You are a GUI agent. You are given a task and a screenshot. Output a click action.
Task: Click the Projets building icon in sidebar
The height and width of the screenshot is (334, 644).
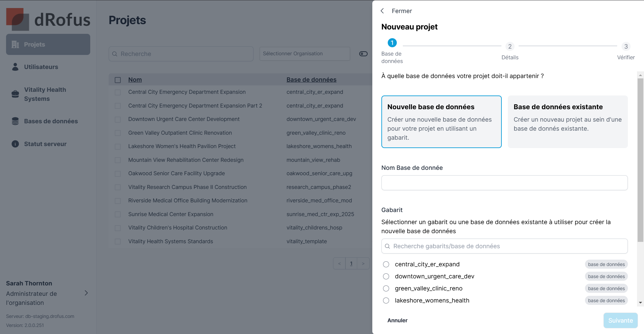point(15,45)
